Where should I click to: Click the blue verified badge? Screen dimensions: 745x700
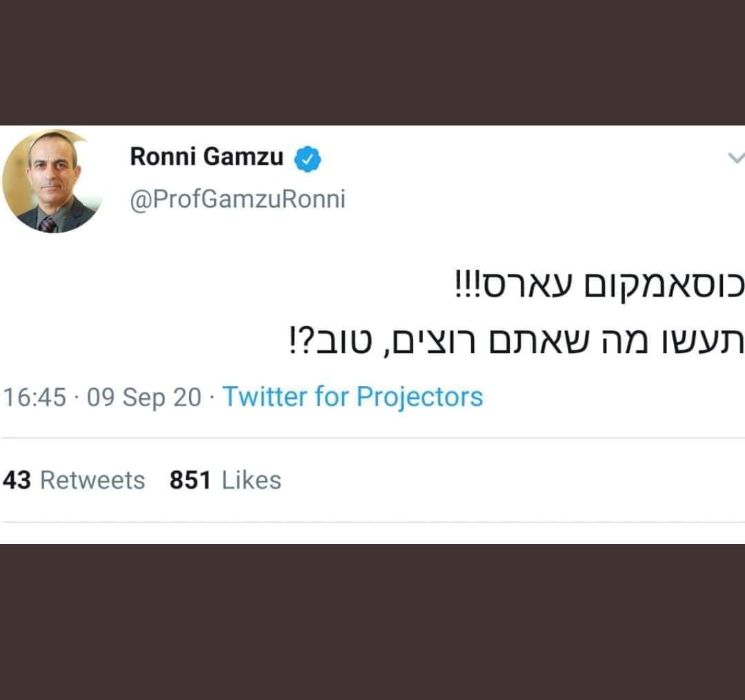pos(308,159)
